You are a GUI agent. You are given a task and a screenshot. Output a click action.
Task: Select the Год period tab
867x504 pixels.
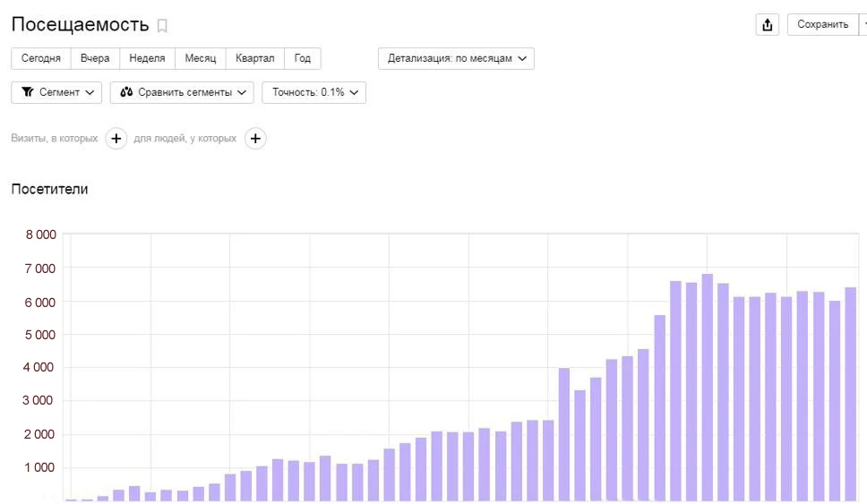point(303,58)
